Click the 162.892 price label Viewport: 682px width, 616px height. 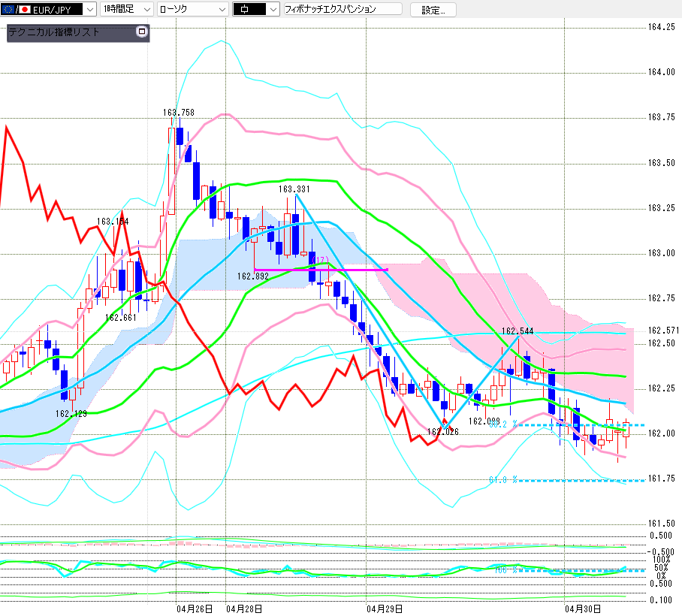[x=252, y=276]
